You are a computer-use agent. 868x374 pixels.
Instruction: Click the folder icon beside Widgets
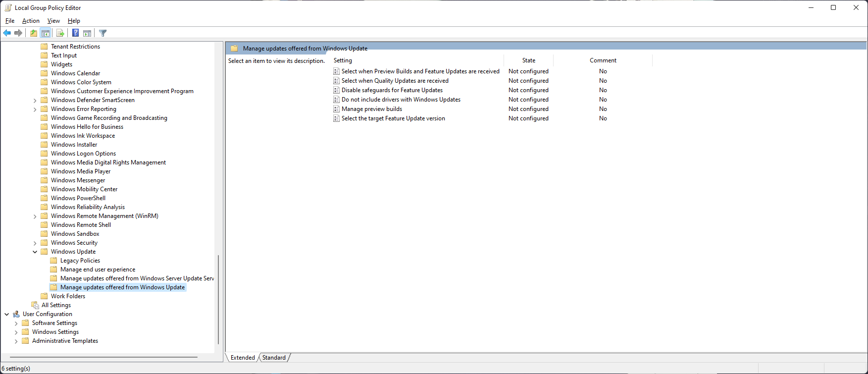[44, 64]
